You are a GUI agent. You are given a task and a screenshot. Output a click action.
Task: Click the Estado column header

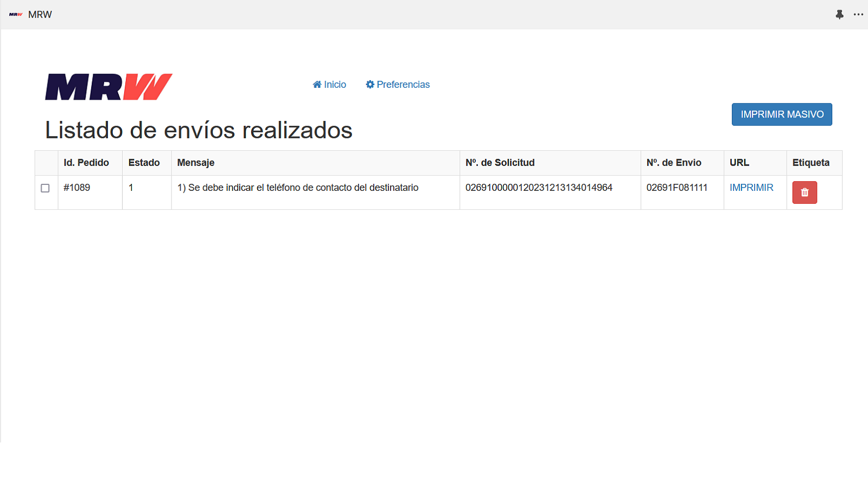144,163
